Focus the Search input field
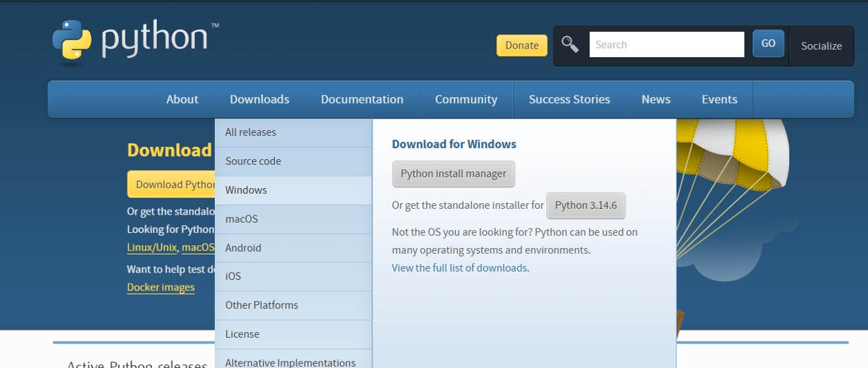This screenshot has height=368, width=868. click(666, 44)
